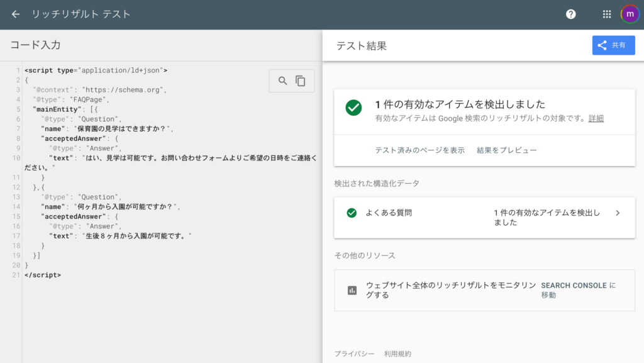Open the account avatar "m"
The height and width of the screenshot is (363, 644).
pos(630,14)
